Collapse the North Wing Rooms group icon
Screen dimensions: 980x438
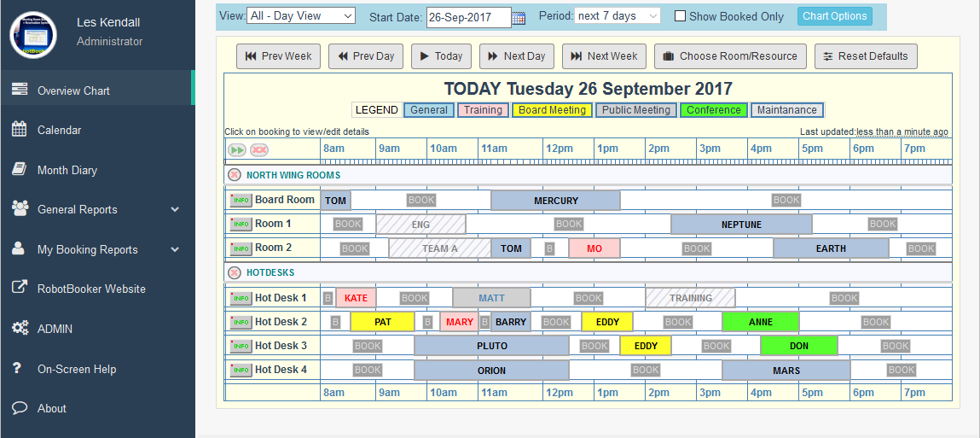tap(235, 175)
